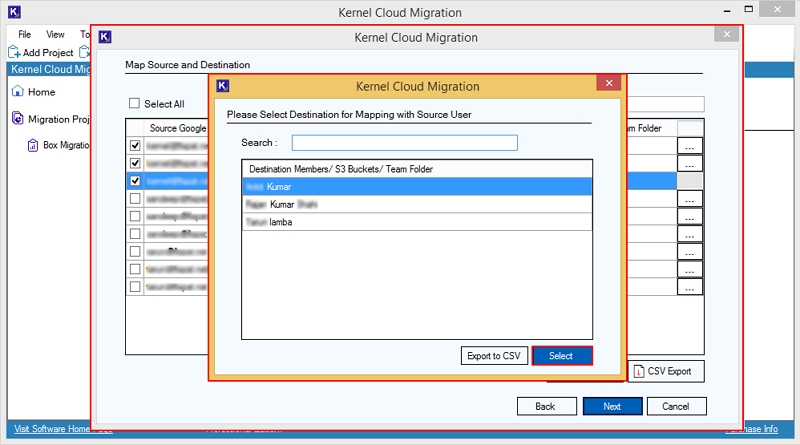The image size is (800, 445).
Task: Click browse (...) button in second mapping row
Action: tap(690, 163)
